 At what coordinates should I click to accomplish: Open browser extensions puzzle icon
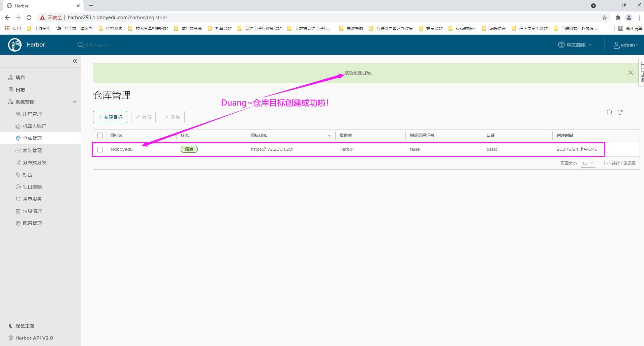point(618,18)
